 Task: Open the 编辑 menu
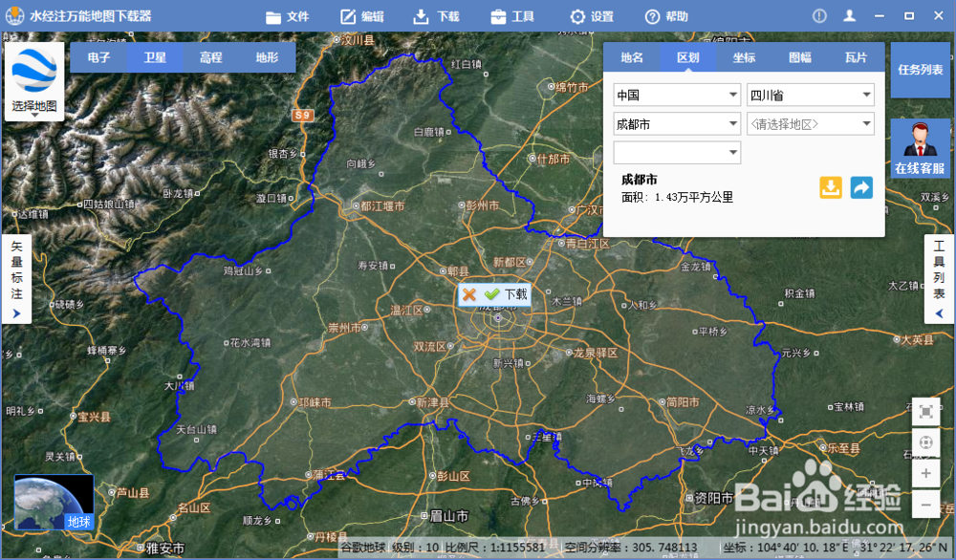(x=362, y=16)
